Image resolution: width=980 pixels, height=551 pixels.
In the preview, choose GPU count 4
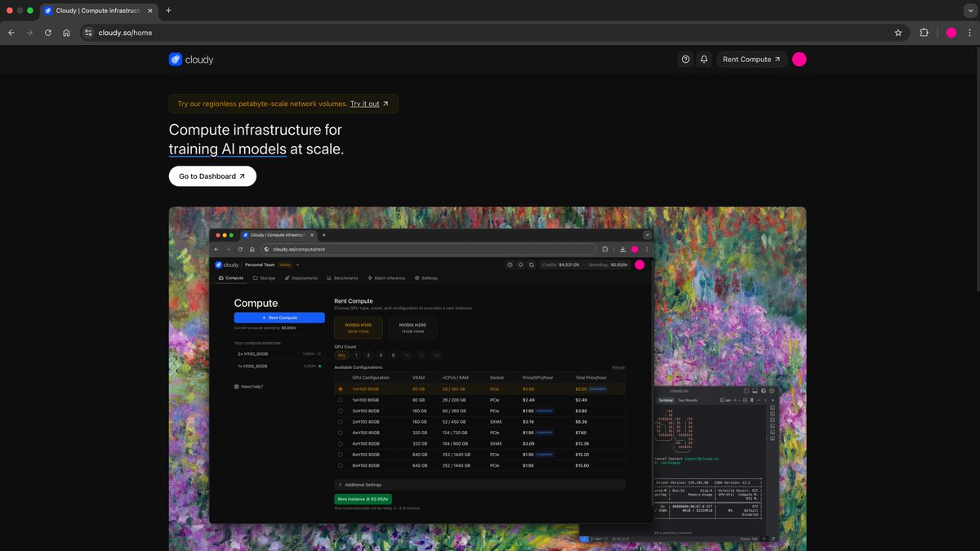click(x=381, y=355)
